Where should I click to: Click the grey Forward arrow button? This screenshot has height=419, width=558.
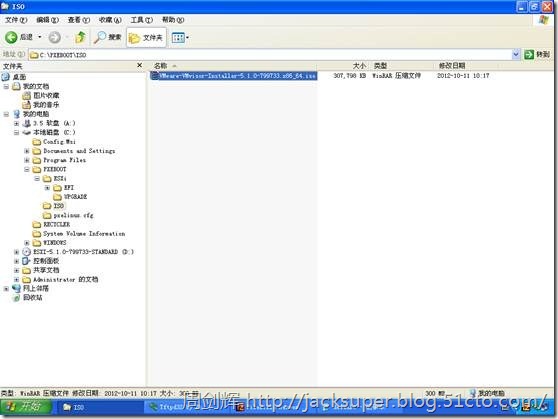[54, 37]
